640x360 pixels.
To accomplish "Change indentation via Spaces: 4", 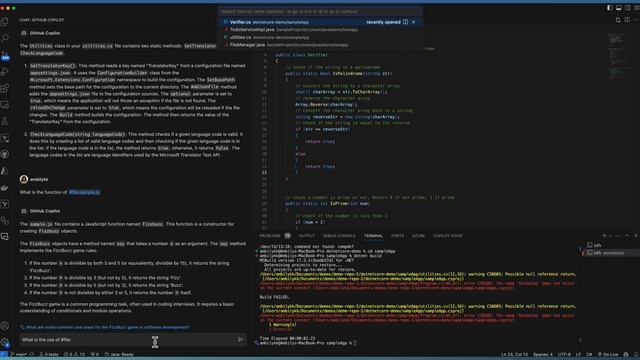I will tap(543, 354).
